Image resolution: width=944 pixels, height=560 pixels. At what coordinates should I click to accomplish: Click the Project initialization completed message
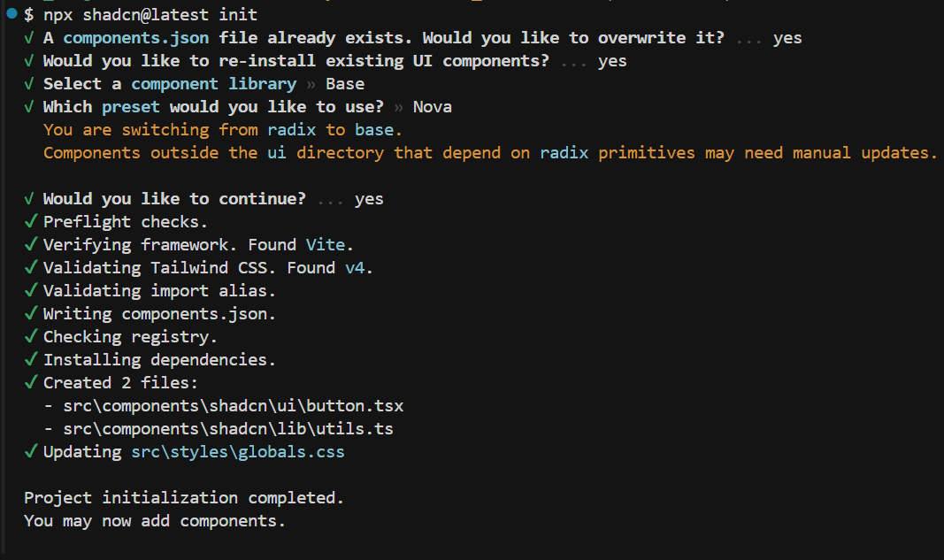click(x=184, y=497)
